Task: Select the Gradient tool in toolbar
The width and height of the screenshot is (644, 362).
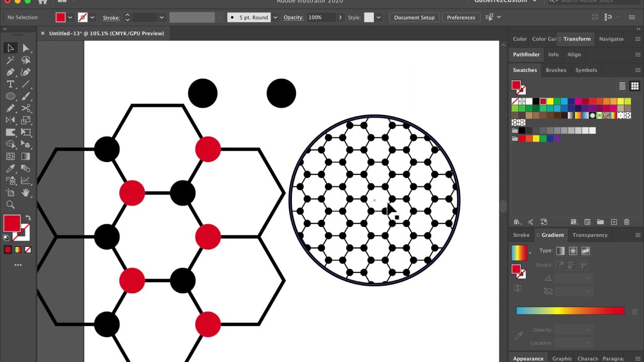Action: click(x=26, y=156)
